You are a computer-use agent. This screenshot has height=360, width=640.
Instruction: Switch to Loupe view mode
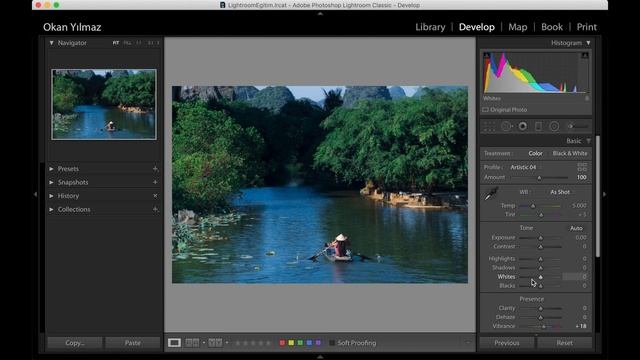(x=174, y=343)
